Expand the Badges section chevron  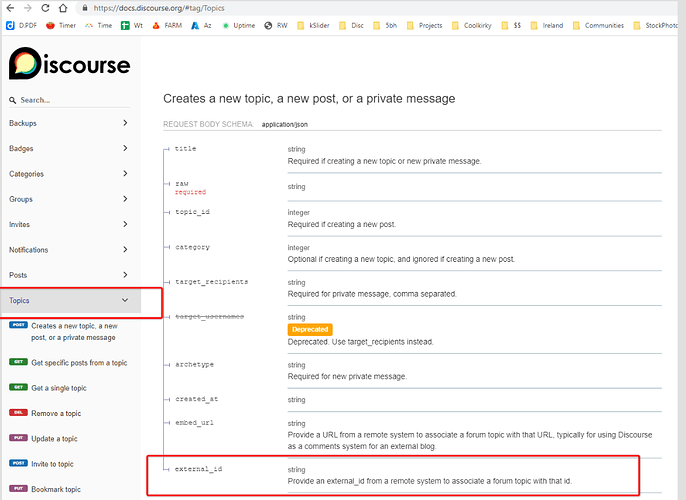(125, 148)
